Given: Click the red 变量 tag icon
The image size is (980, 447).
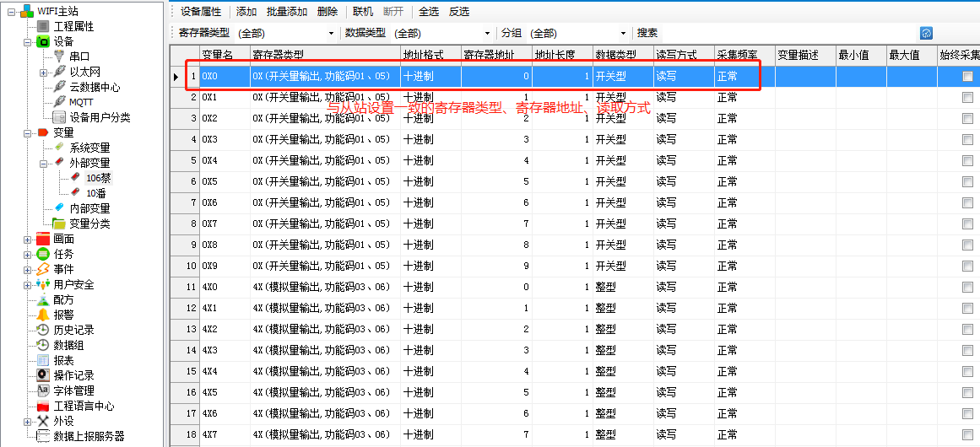Looking at the screenshot, I should (x=42, y=132).
